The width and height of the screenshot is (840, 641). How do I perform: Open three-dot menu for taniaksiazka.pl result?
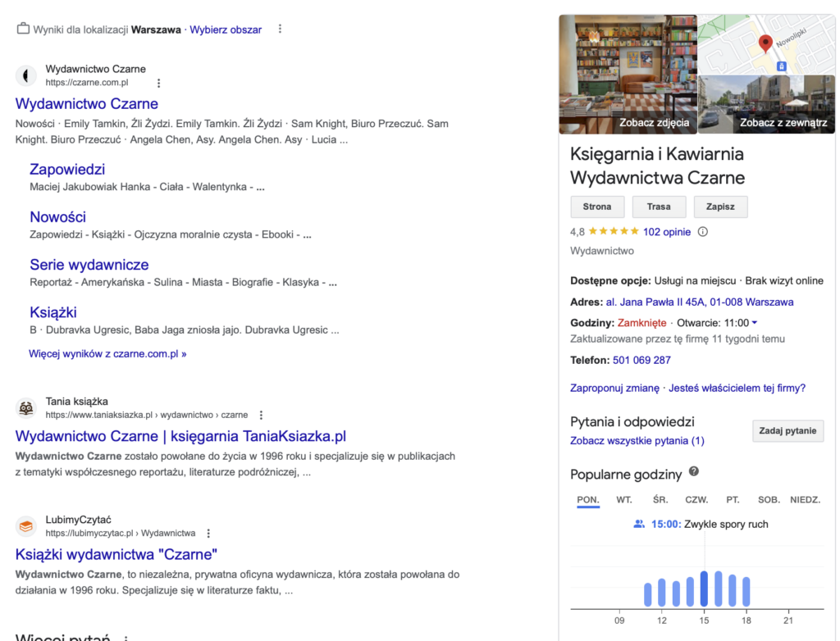click(262, 416)
